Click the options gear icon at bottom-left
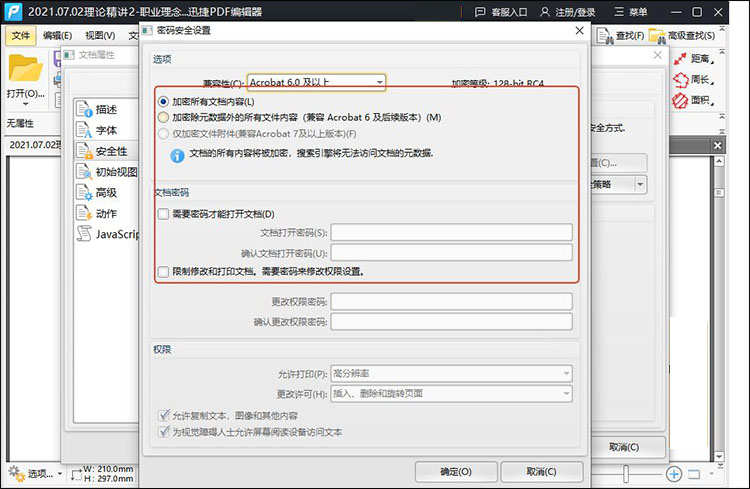Screen dimensions: 750x489 [16, 473]
